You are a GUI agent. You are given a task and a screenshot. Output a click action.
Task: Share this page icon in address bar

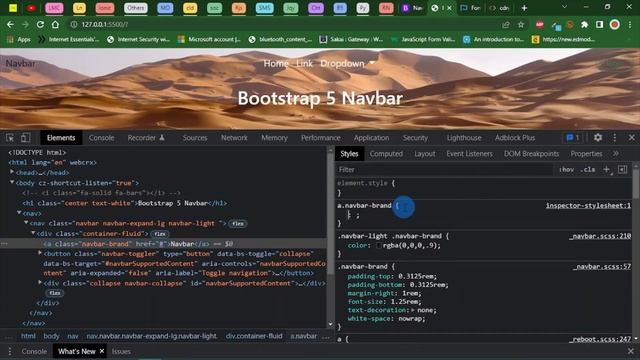[x=506, y=24]
